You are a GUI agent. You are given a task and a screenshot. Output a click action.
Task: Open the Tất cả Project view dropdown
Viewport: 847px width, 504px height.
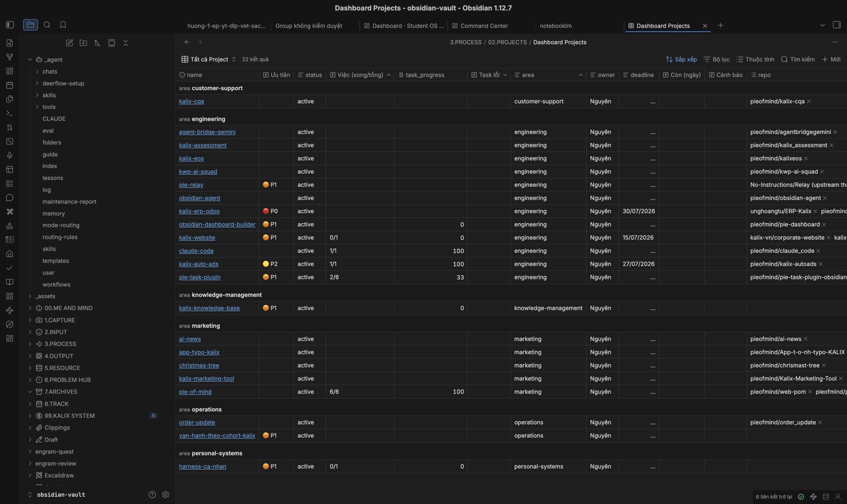[x=209, y=59]
